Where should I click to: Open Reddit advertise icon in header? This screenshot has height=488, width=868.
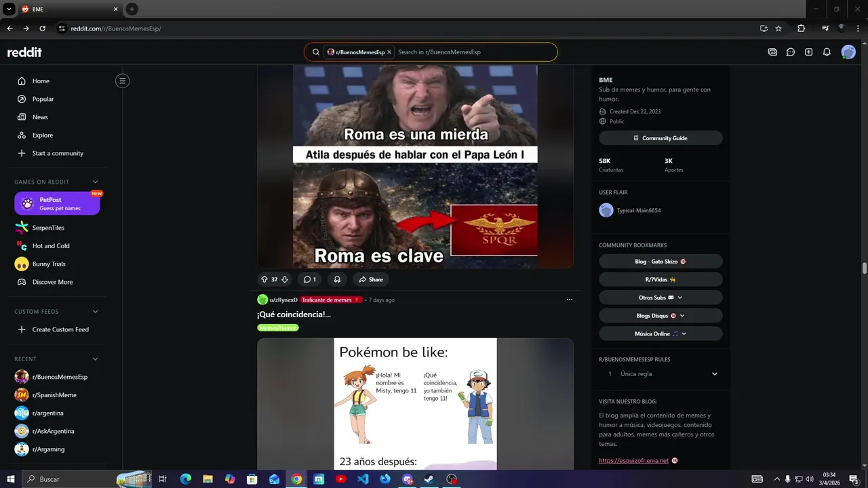coord(772,52)
